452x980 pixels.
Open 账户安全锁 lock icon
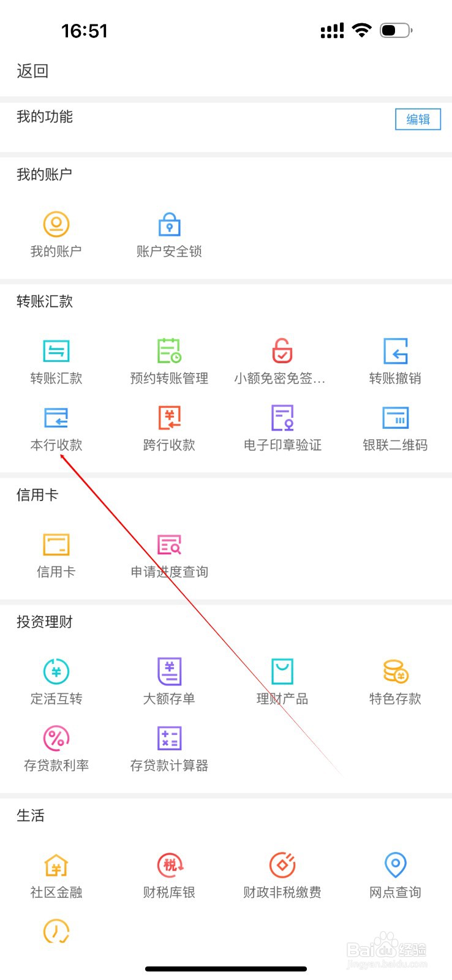click(170, 224)
